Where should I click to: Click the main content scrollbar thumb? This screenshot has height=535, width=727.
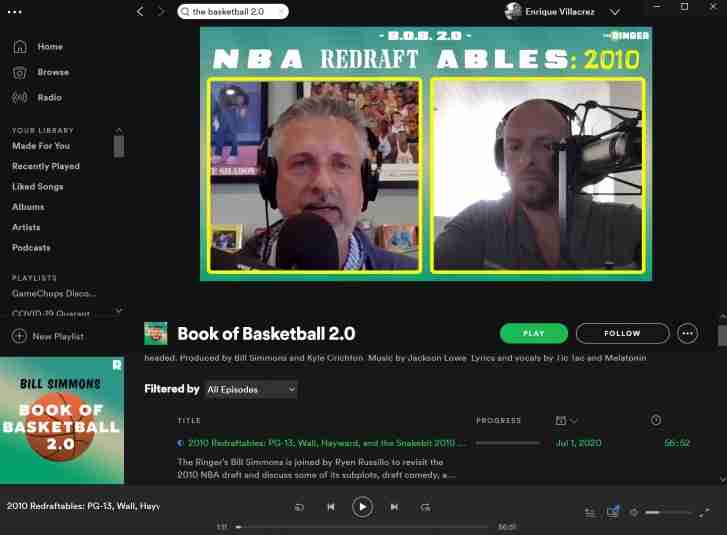click(722, 335)
